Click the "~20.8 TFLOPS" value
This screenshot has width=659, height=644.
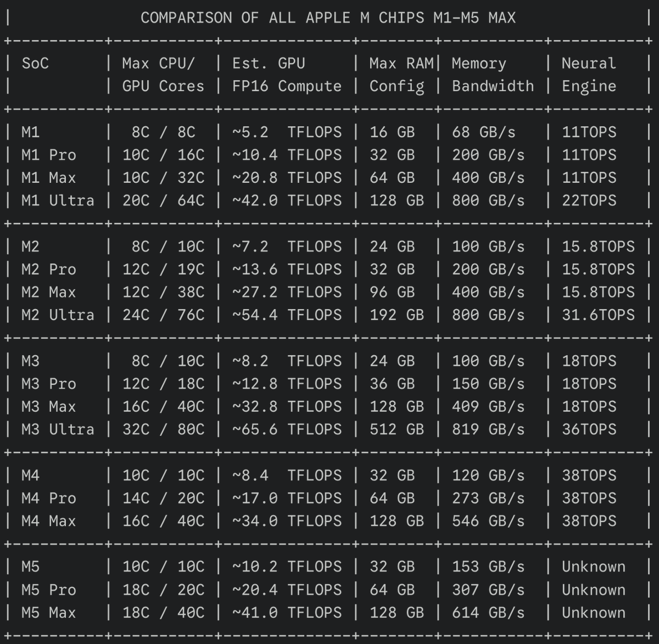tap(287, 178)
